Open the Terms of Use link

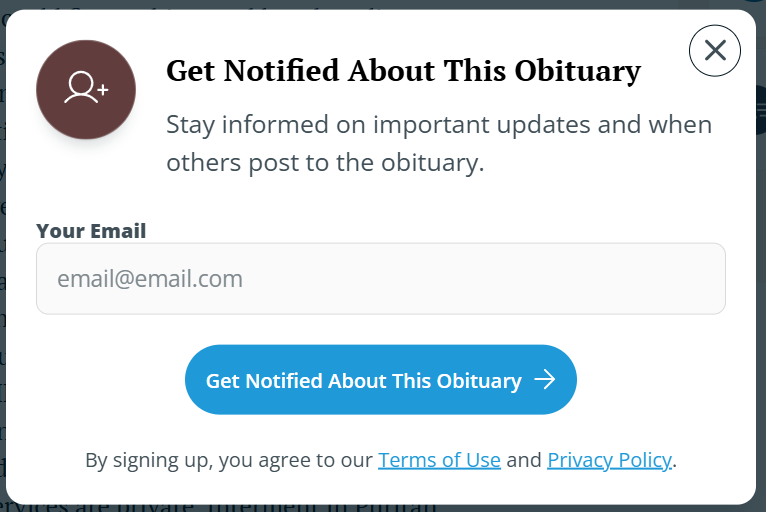tap(439, 460)
